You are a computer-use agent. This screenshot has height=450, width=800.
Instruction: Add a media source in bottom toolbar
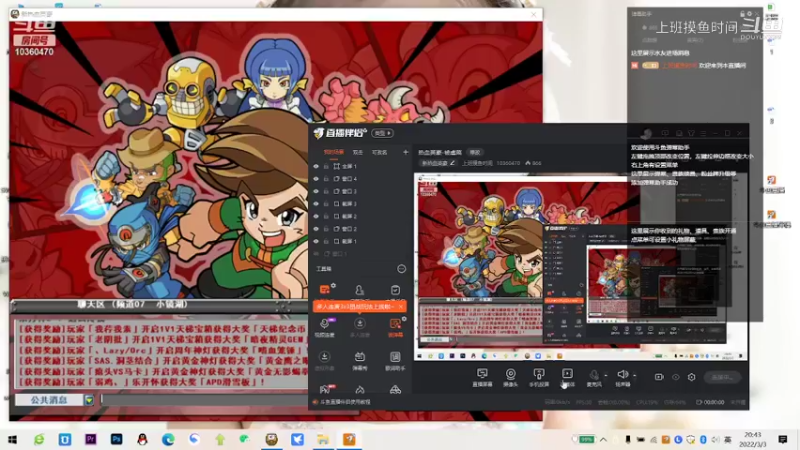567,378
